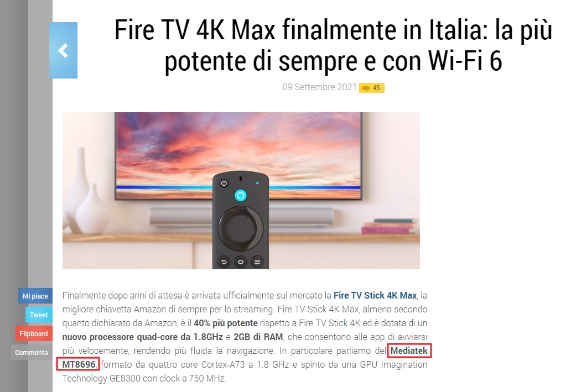The image size is (571, 392).
Task: Share the article on Flipboard
Action: click(34, 333)
